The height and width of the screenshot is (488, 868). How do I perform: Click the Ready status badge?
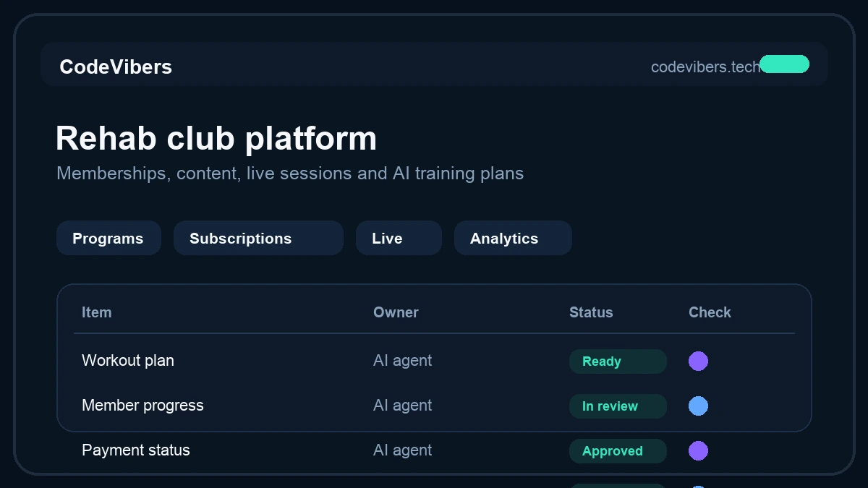(x=618, y=361)
